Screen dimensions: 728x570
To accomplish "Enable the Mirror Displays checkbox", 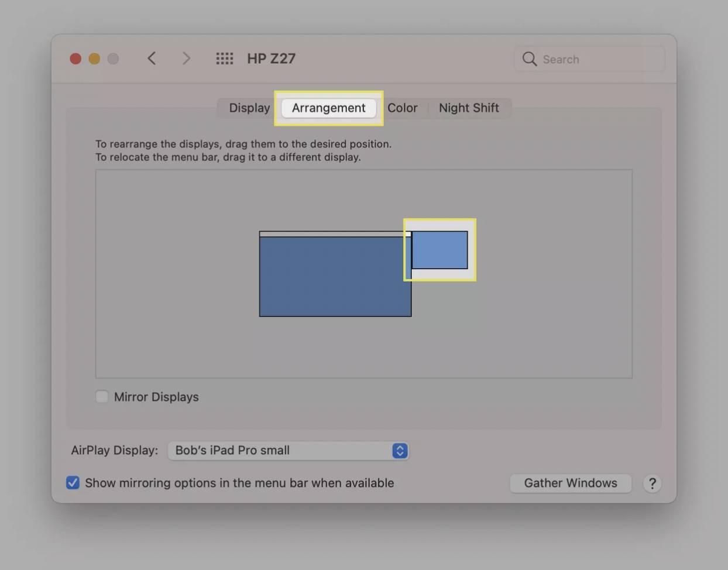I will [x=102, y=397].
